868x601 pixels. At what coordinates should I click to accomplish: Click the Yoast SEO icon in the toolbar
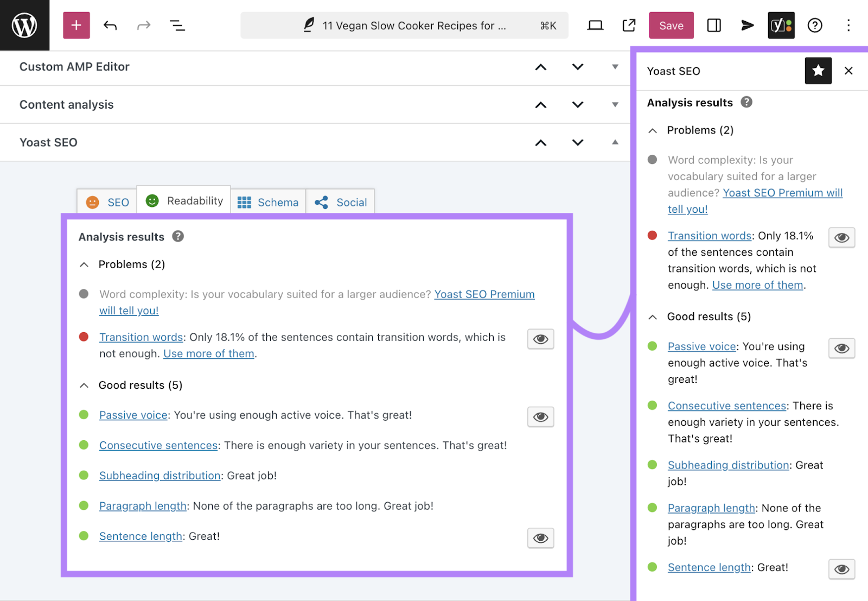tap(780, 25)
